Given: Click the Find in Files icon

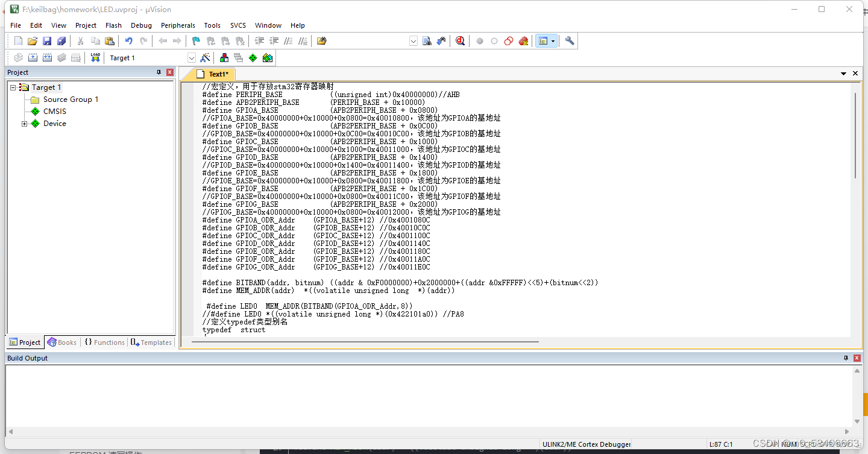Looking at the screenshot, I should click(322, 41).
